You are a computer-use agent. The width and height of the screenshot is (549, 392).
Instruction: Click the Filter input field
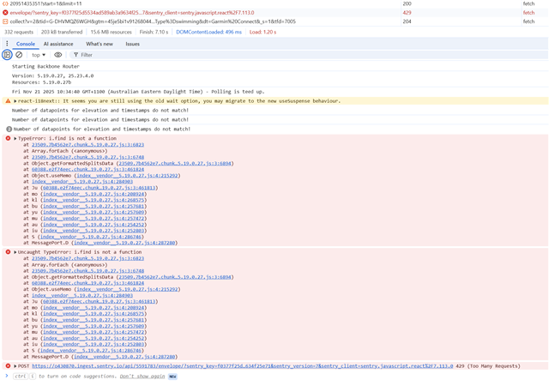129,55
